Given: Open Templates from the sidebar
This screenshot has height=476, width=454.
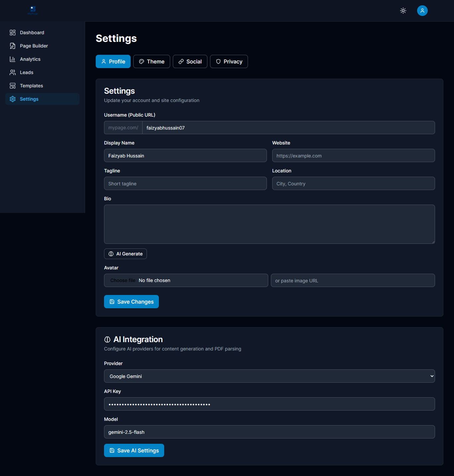Looking at the screenshot, I should (x=31, y=85).
